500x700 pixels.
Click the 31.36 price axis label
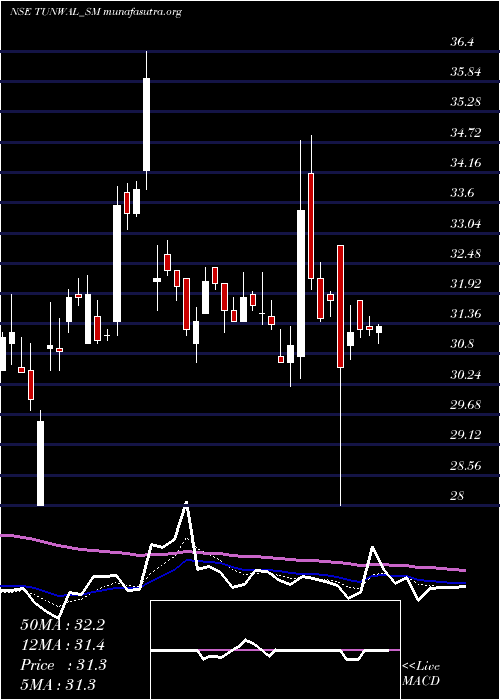[x=466, y=314]
